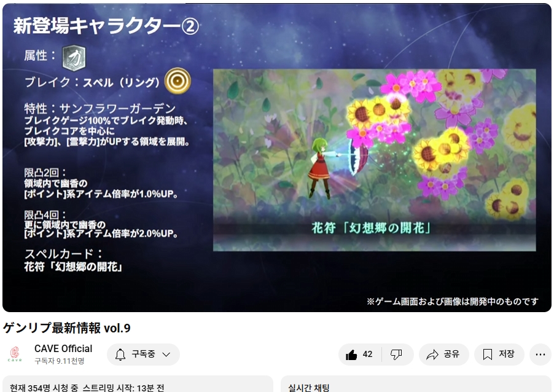This screenshot has height=392, width=554.
Task: Click the 실시간 채팅 live chat header
Action: [308, 388]
